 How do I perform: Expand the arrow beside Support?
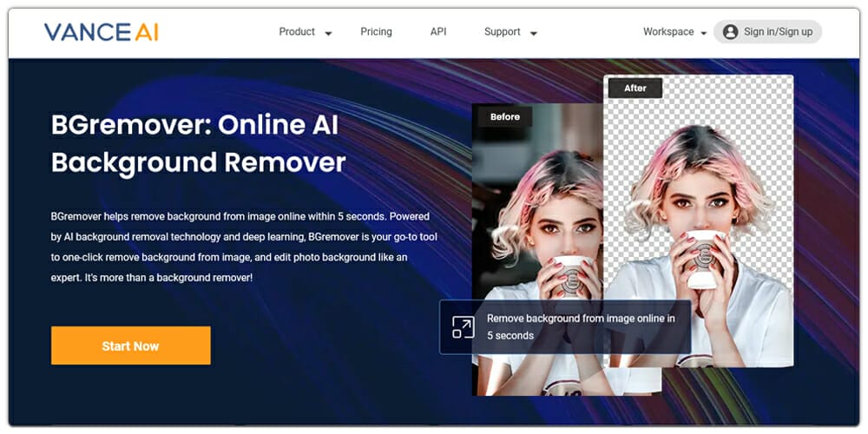(x=533, y=34)
